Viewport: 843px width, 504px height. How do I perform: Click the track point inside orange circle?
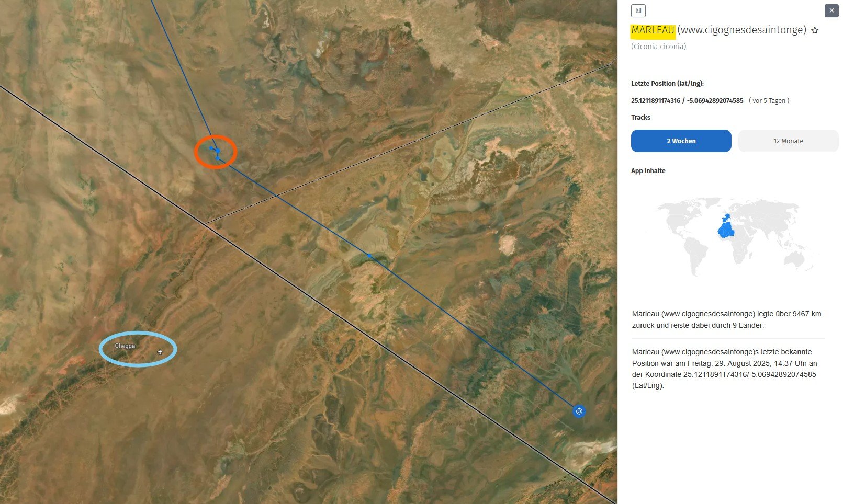(x=218, y=151)
